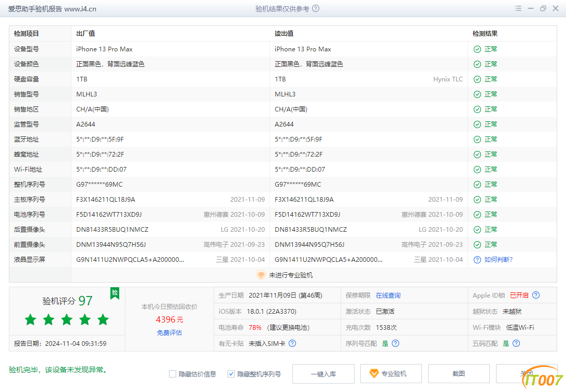
Task: Click the 未越狱 jailbreak status
Action: (x=512, y=312)
